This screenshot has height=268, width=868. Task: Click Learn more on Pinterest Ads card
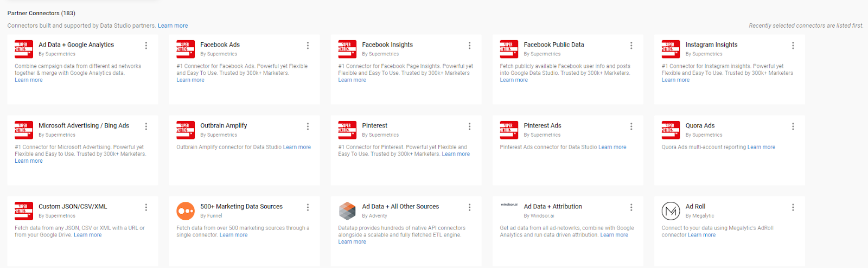tap(612, 147)
